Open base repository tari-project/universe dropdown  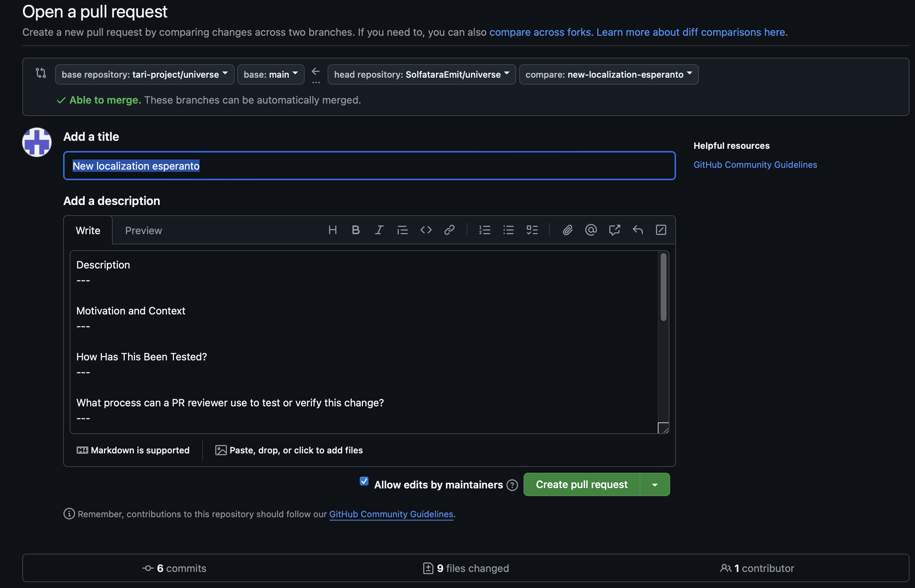tap(144, 74)
